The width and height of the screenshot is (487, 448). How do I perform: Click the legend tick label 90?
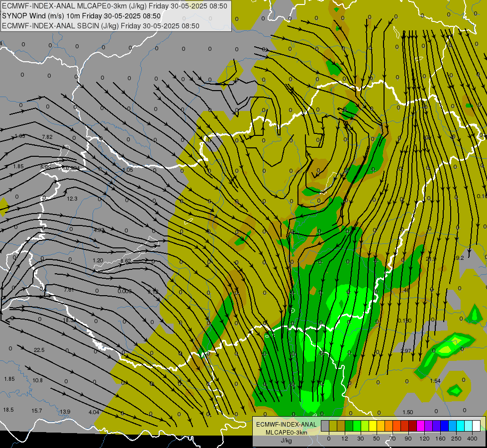(408, 439)
